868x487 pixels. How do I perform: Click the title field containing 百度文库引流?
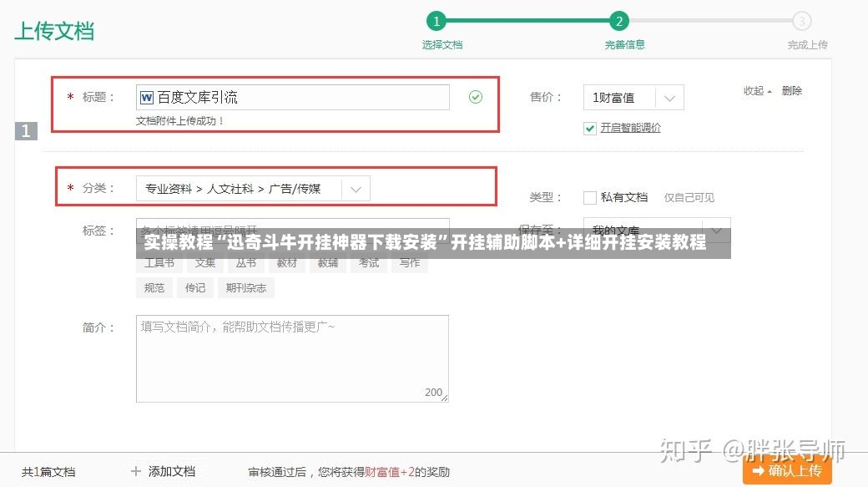[293, 98]
